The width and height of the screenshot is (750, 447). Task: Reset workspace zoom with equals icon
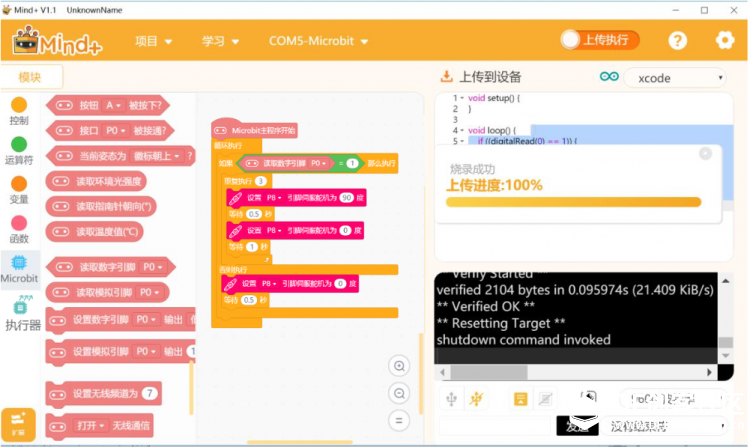coord(399,421)
